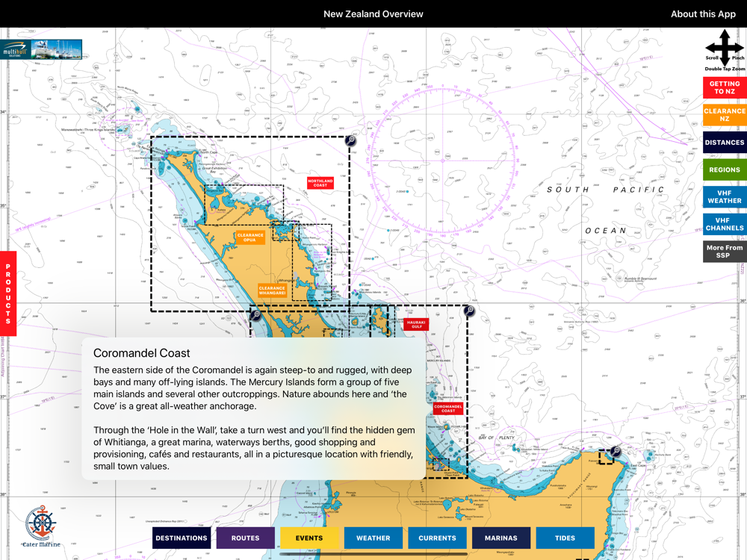Open the Getting to NZ section
The image size is (747, 560).
point(725,88)
